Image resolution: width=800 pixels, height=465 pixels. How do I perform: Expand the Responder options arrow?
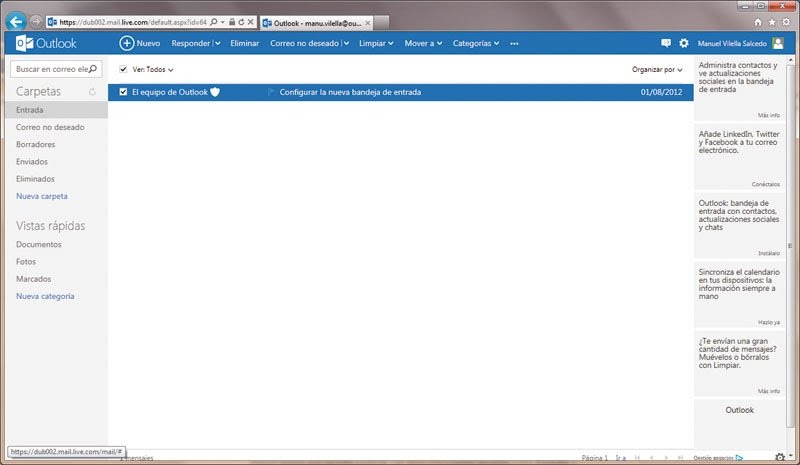click(218, 43)
